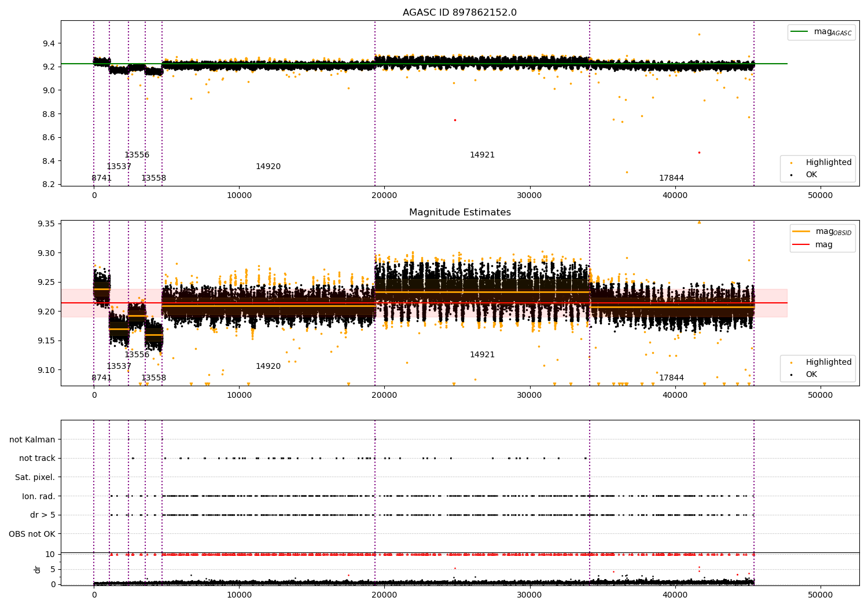Screen dimensions: 868x608
Task: Click OBSID label "13537" in Magnitude Estimates plot
Action: (x=119, y=367)
